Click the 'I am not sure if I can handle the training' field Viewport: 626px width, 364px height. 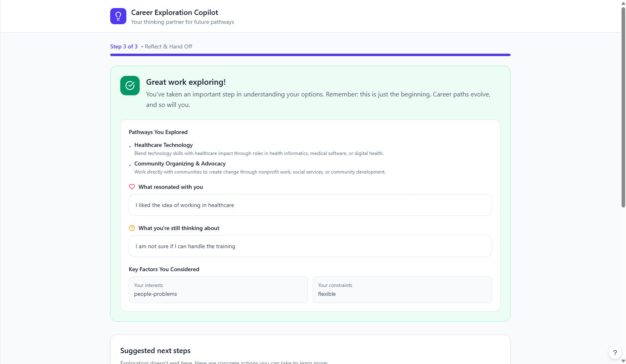310,246
